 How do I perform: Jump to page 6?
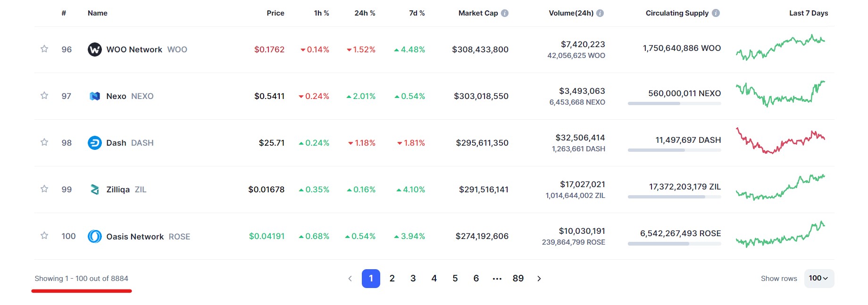(x=476, y=279)
